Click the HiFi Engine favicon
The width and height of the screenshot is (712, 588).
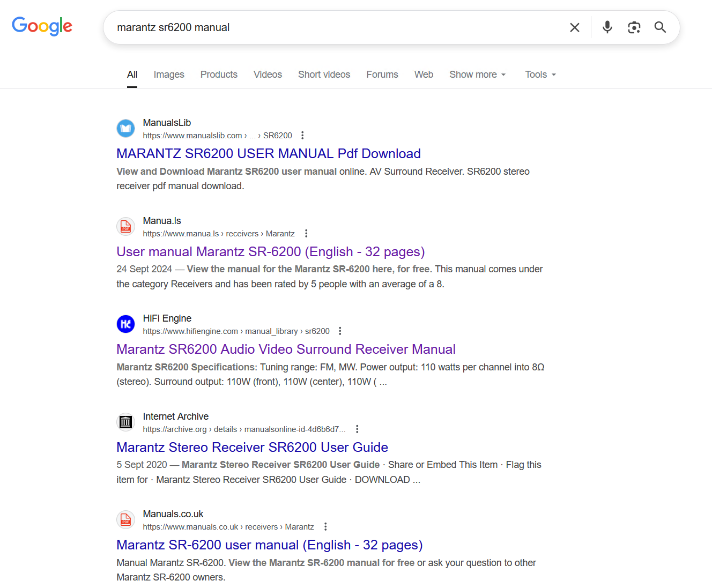click(x=125, y=324)
